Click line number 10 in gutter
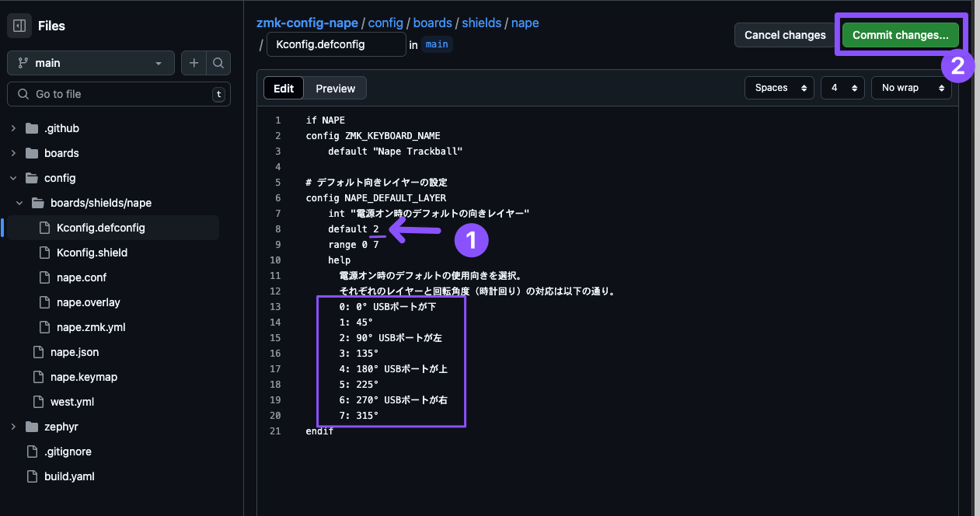 coord(275,260)
